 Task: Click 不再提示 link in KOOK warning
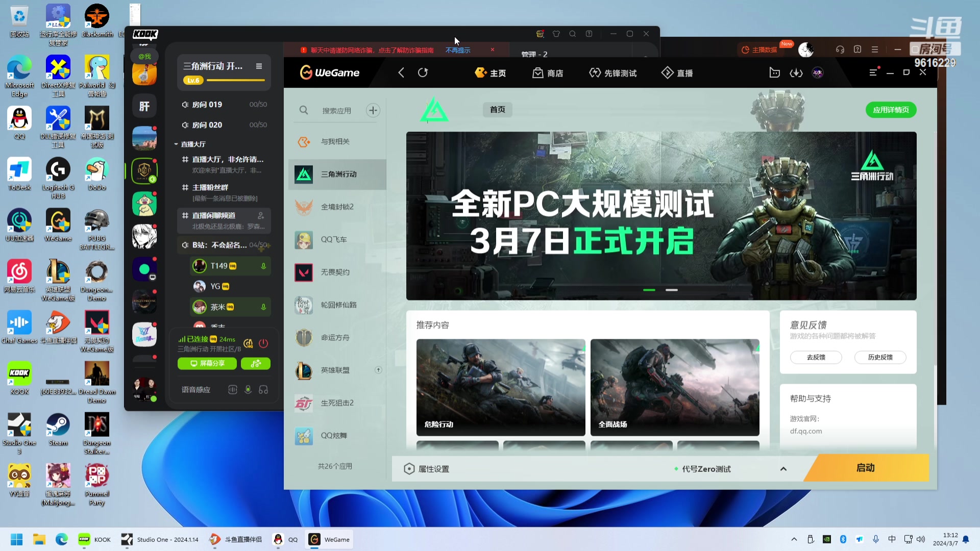(x=458, y=50)
